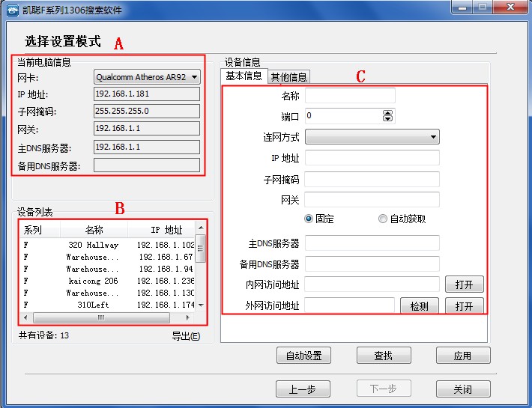Click the app icon in title bar
The height and width of the screenshot is (408, 532).
(x=12, y=10)
